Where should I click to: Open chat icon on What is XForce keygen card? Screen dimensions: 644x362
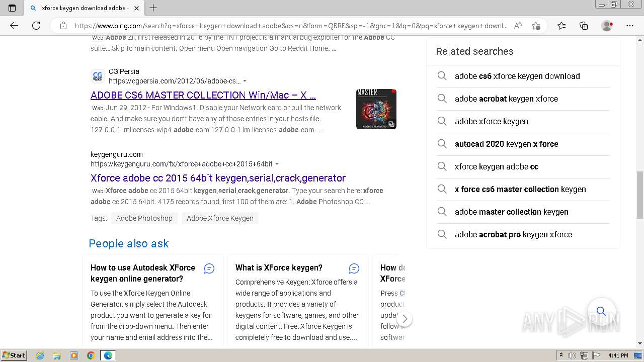[x=354, y=268]
